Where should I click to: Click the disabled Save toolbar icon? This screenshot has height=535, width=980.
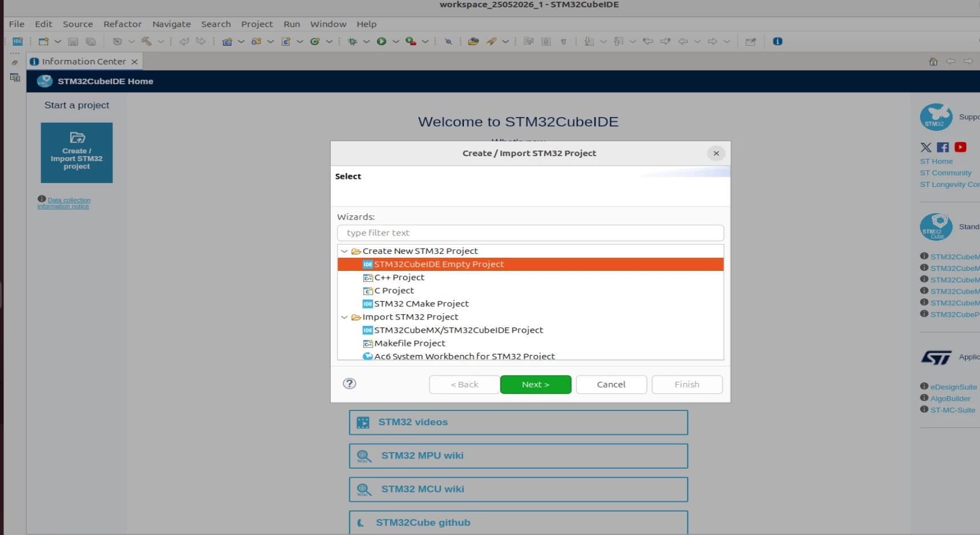(x=73, y=41)
